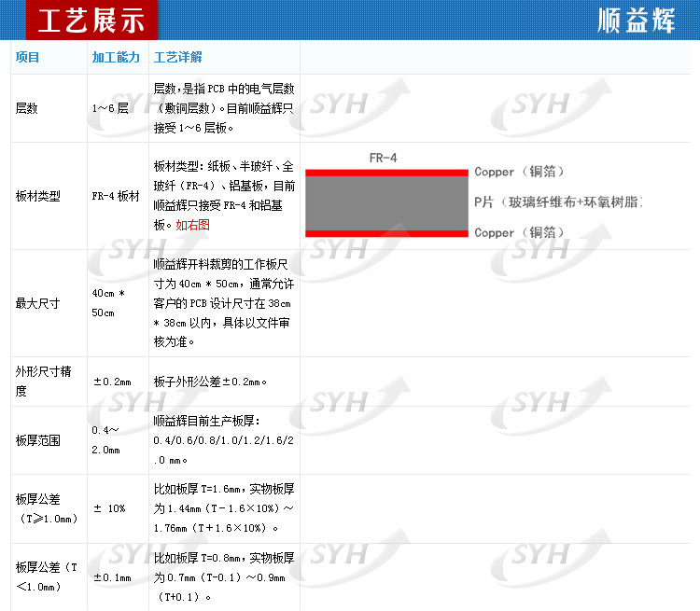Click the 板材类型 row label
This screenshot has height=611, width=700.
pyautogui.click(x=37, y=196)
